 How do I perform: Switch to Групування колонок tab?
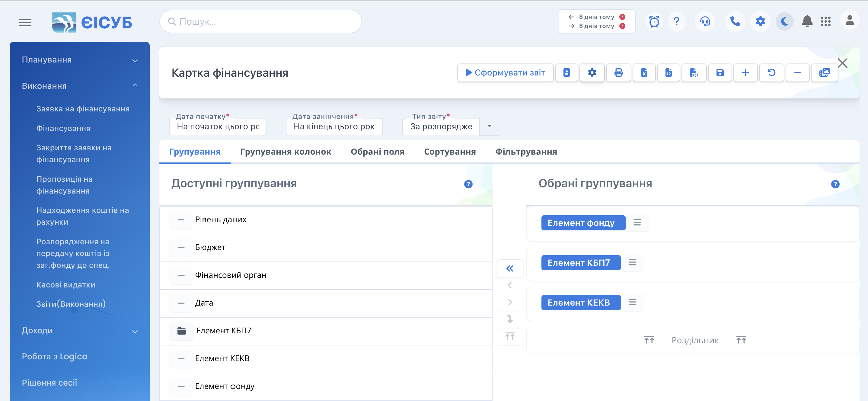tap(286, 152)
